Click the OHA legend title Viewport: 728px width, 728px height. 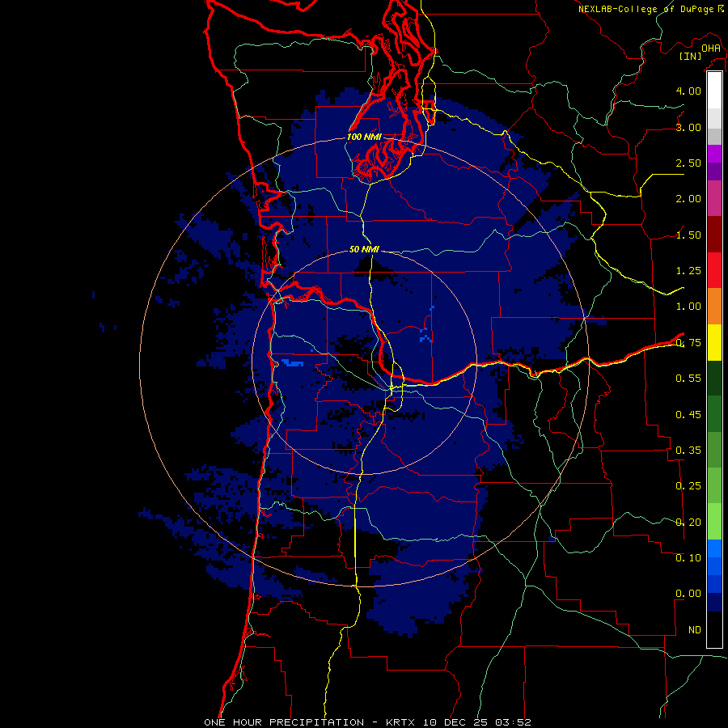pos(711,49)
